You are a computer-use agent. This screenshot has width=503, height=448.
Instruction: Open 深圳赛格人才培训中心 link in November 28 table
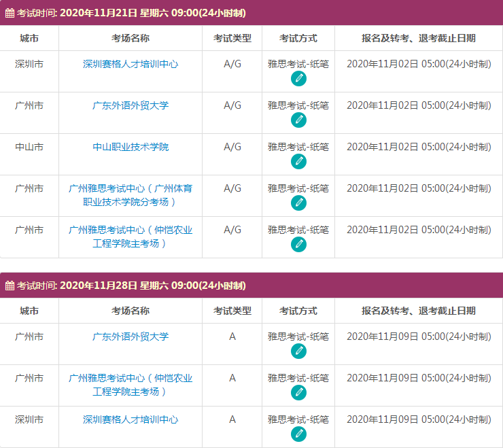131,419
